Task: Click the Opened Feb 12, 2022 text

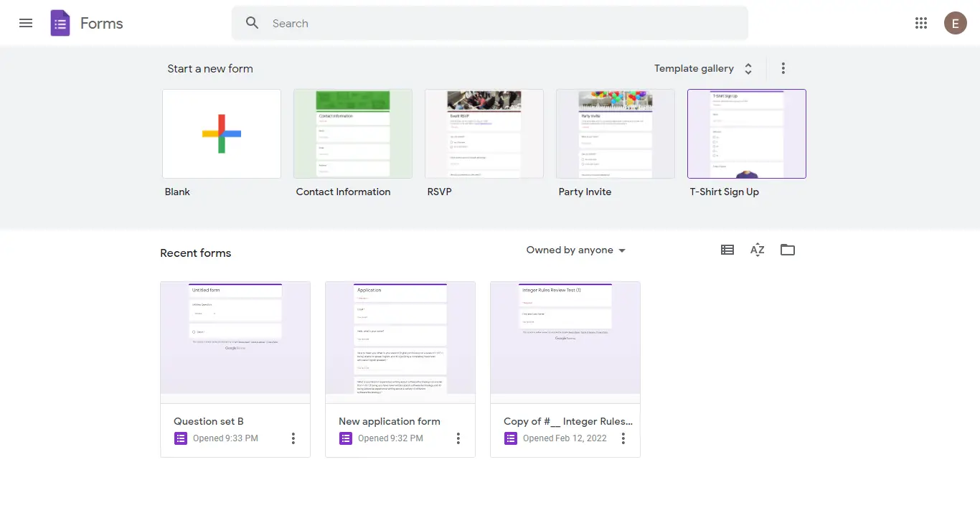Action: 565,438
